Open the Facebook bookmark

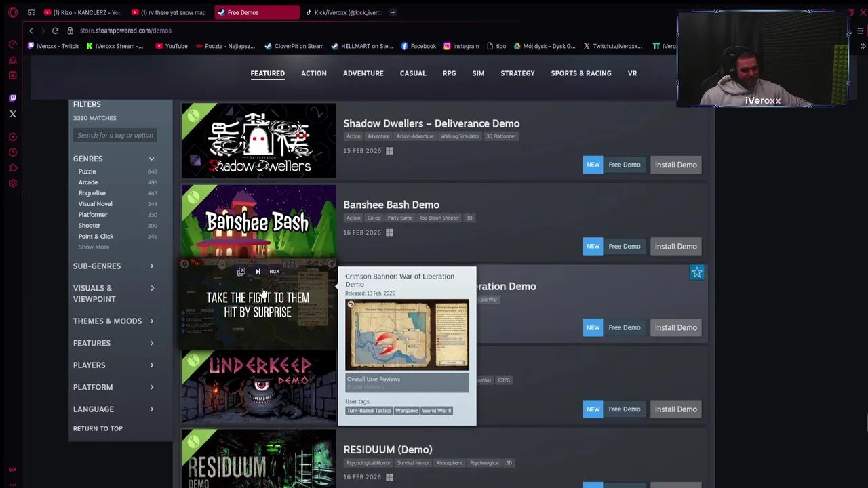[418, 46]
